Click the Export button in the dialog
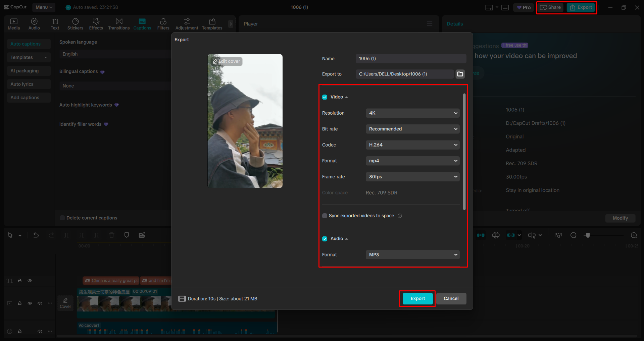This screenshot has width=644, height=341. 417,298
